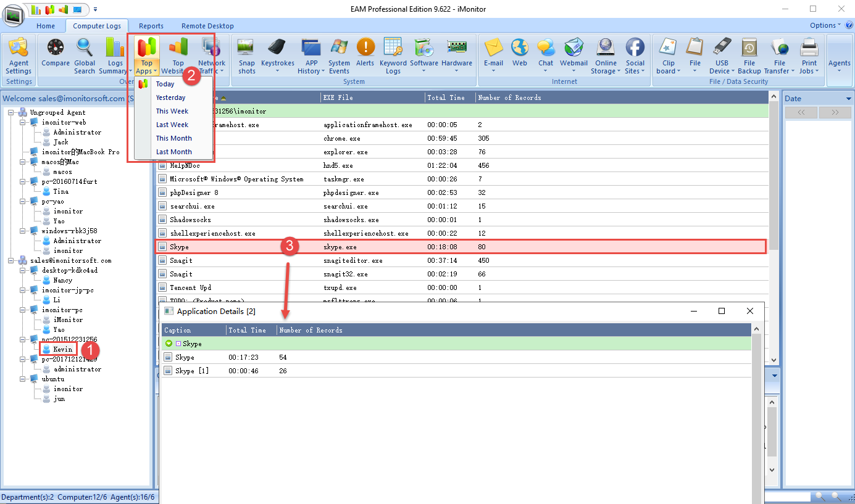Open Snapshots logs
This screenshot has height=504, width=855.
coord(247,56)
